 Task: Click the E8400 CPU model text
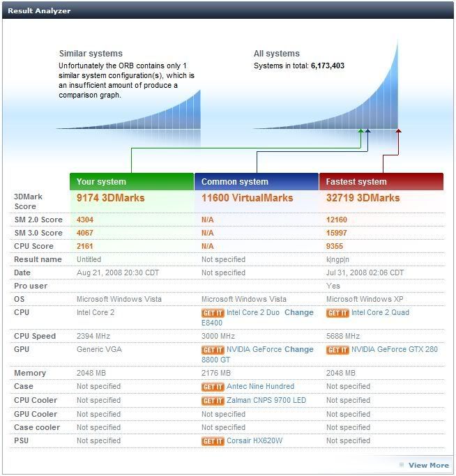click(x=212, y=323)
